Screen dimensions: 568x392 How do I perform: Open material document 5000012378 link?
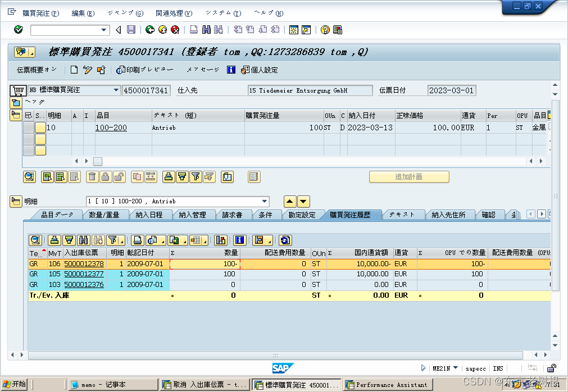(84, 264)
